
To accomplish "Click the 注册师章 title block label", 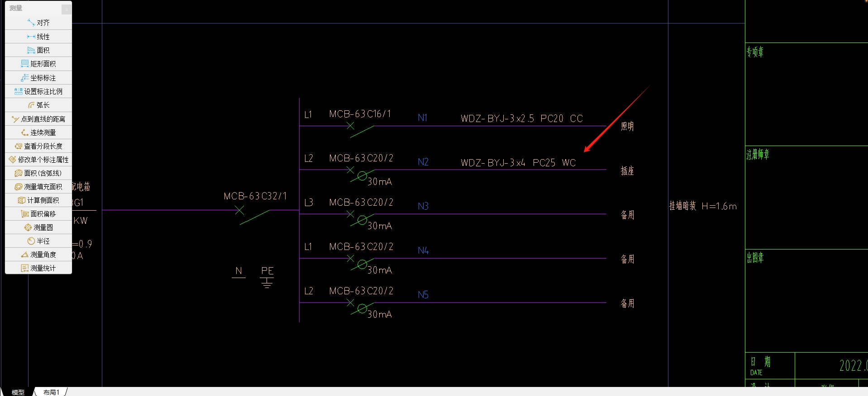I will [758, 155].
